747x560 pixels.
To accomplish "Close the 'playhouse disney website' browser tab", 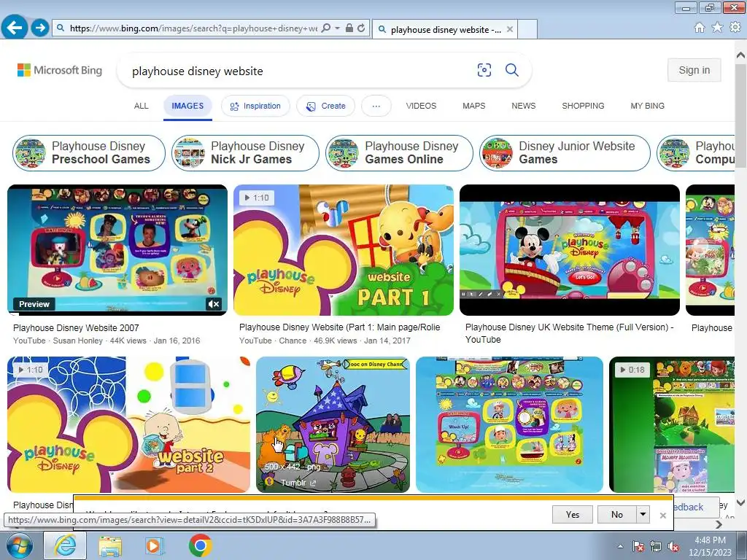I will [510, 29].
